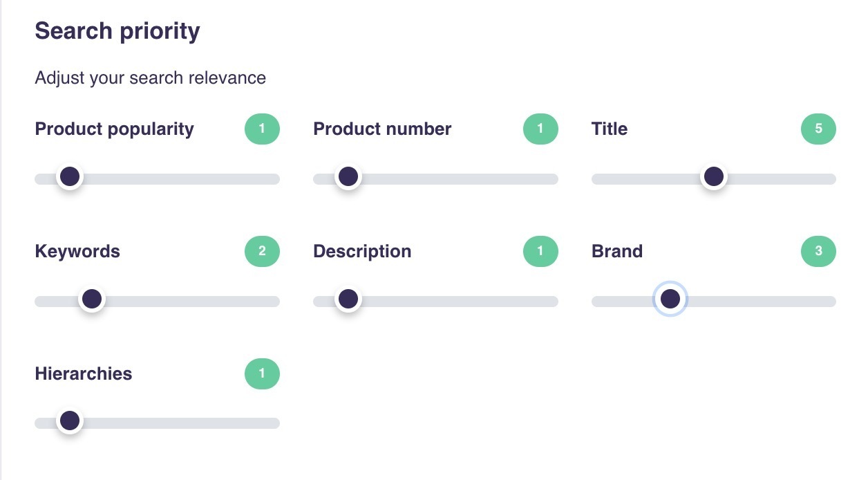Grab the Title slider knob
The image size is (868, 480).
[713, 177]
